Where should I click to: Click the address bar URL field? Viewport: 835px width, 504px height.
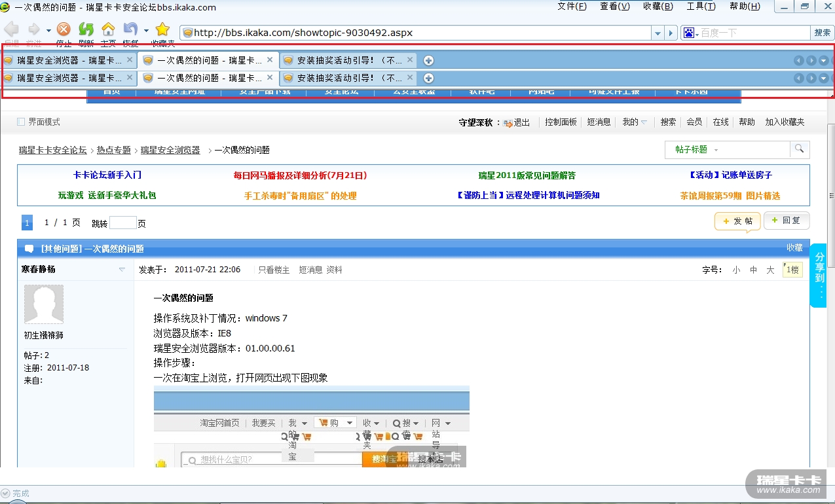tap(416, 33)
